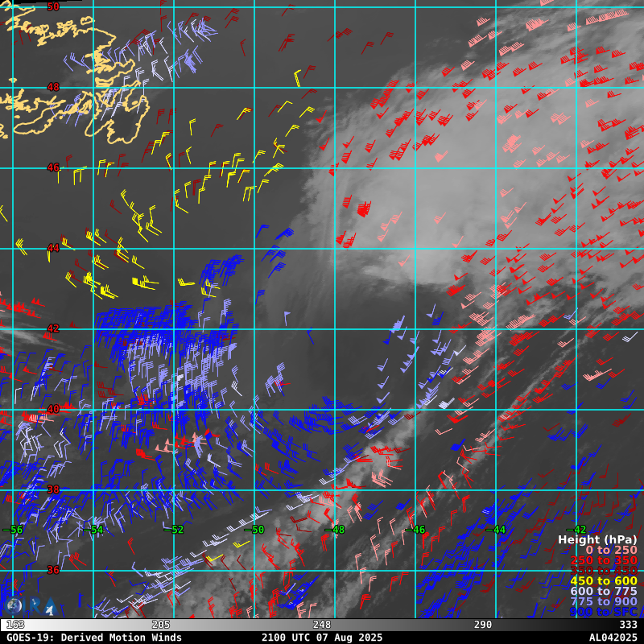This screenshot has height=644, width=644.
Task: Select the "2100 UTC 07 Aug 2025" timestamp
Action: [x=322, y=638]
